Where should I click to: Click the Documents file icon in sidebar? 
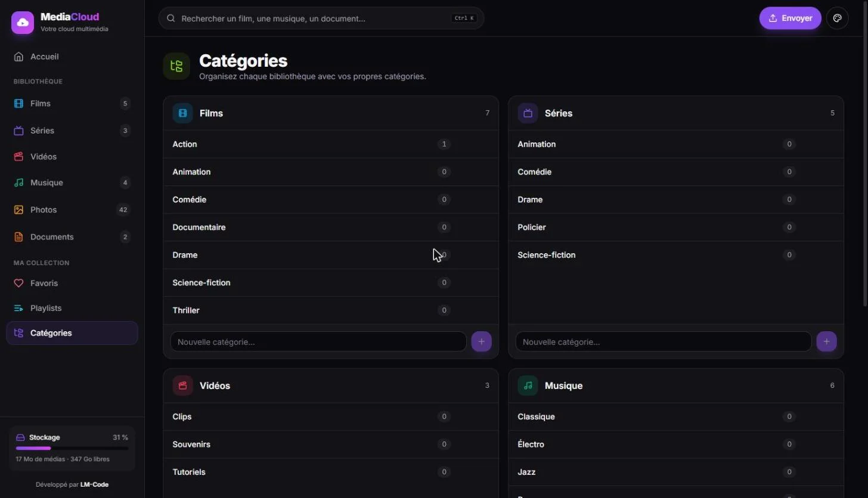(x=19, y=237)
